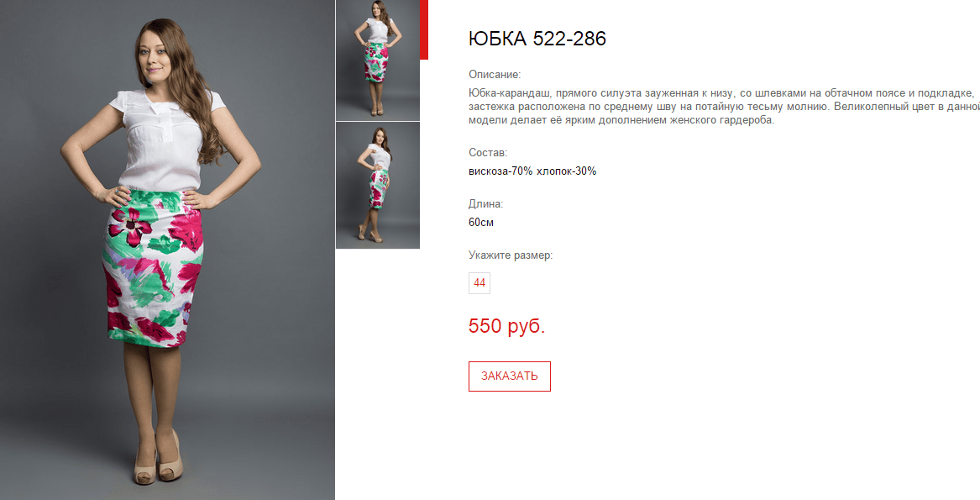The image size is (980, 500).
Task: Select the Описание label
Action: [x=495, y=75]
